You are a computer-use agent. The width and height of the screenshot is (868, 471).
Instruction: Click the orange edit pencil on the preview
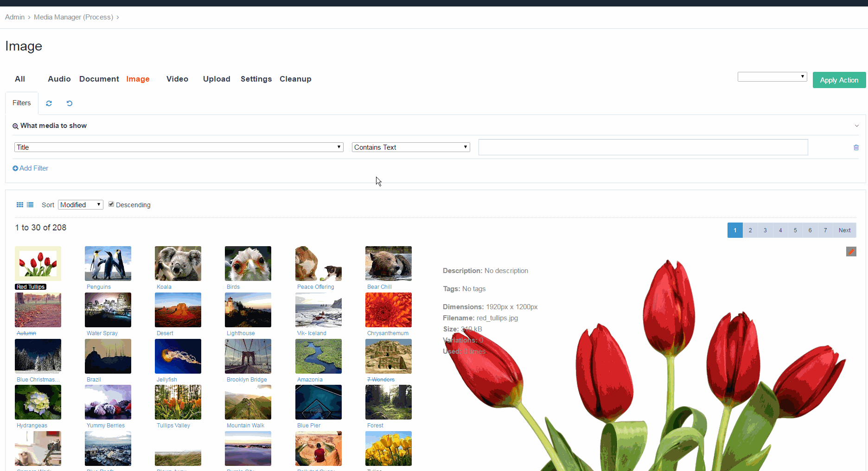click(x=851, y=252)
